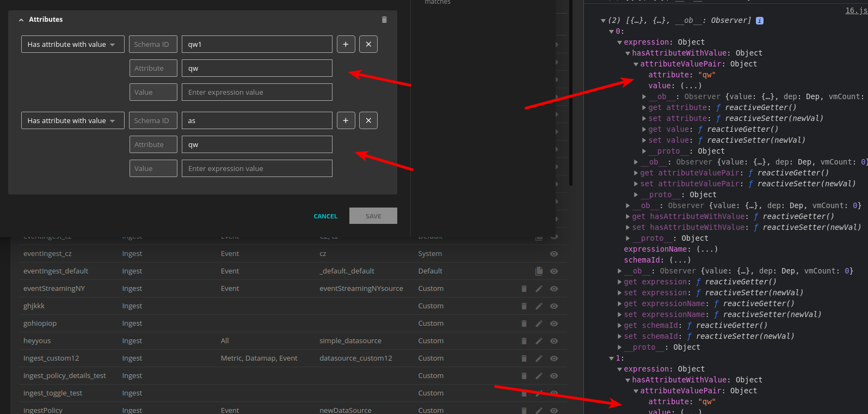
Task: Expand 'set hasAttributeWithValue' setter node
Action: click(628, 228)
